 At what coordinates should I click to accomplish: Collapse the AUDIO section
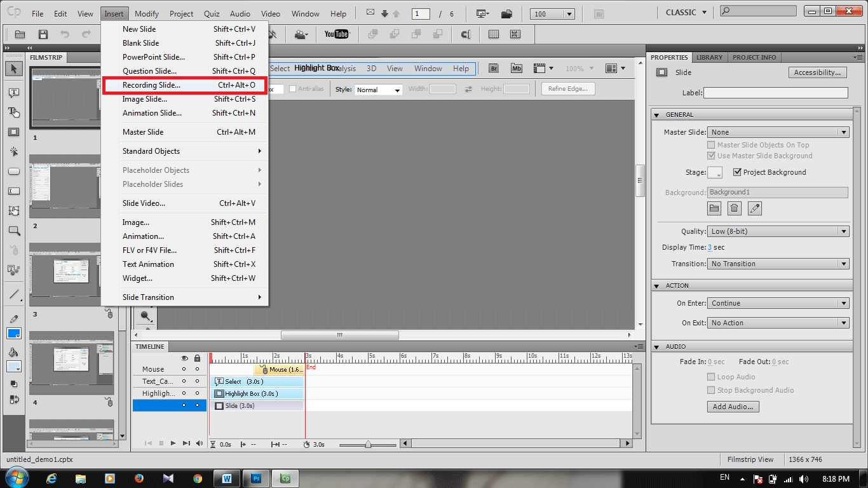pyautogui.click(x=657, y=346)
